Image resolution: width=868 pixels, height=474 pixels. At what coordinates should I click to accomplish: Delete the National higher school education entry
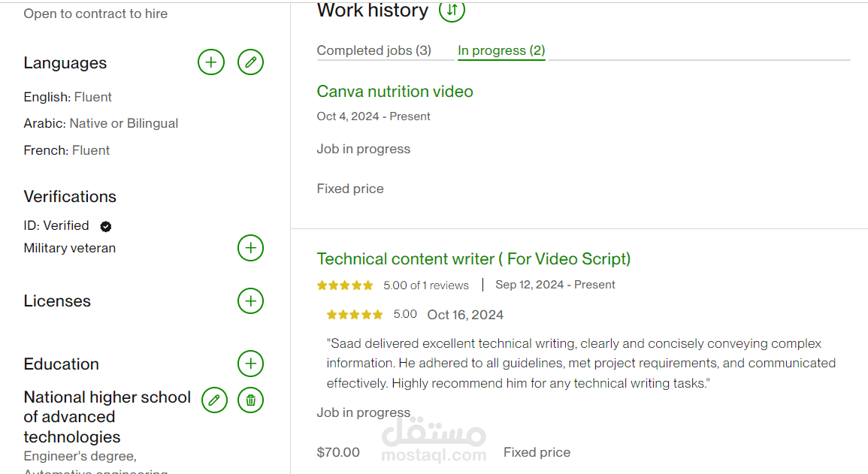(x=250, y=400)
